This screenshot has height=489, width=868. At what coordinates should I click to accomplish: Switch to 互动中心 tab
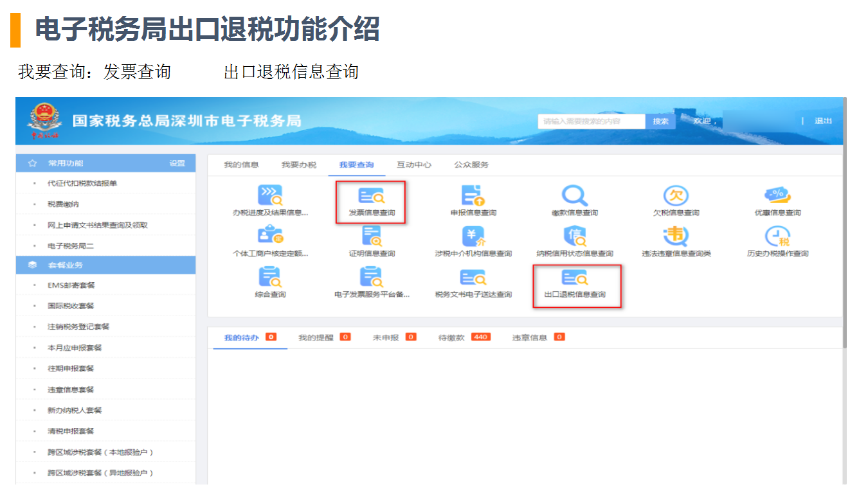click(414, 164)
